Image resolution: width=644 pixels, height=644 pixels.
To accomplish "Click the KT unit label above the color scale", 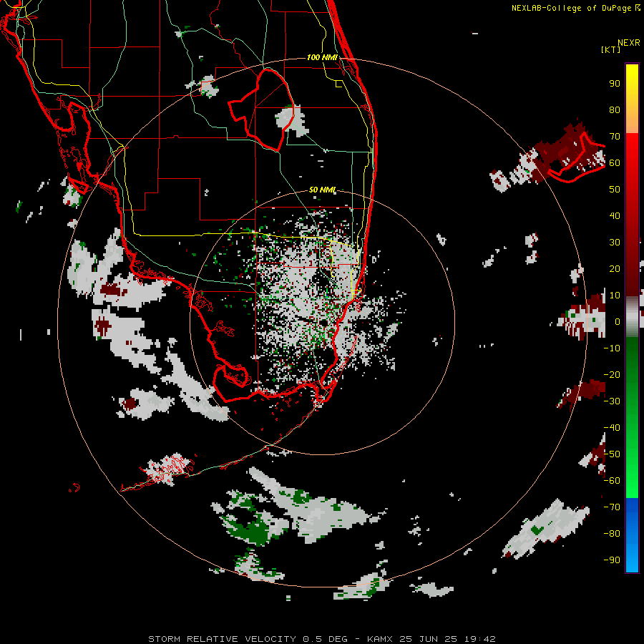I will point(610,49).
